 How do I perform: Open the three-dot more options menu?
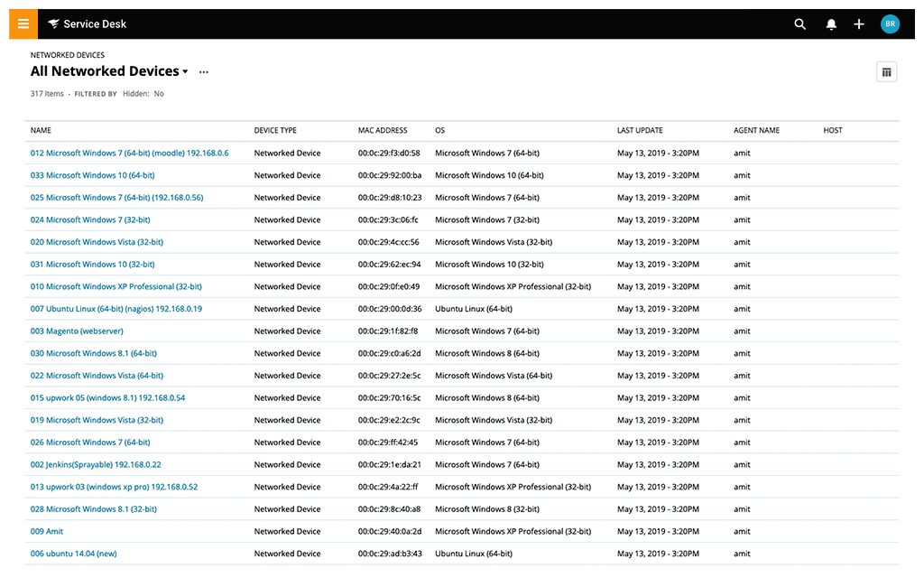[x=204, y=72]
